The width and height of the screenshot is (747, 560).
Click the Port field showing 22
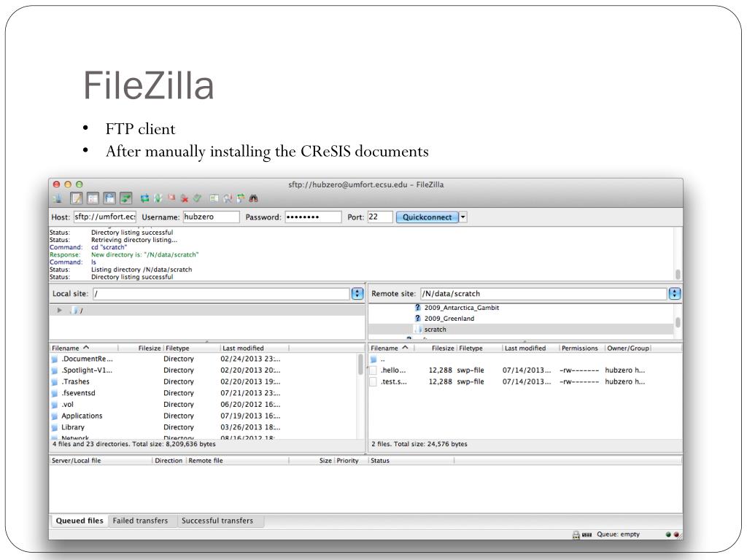(x=380, y=217)
